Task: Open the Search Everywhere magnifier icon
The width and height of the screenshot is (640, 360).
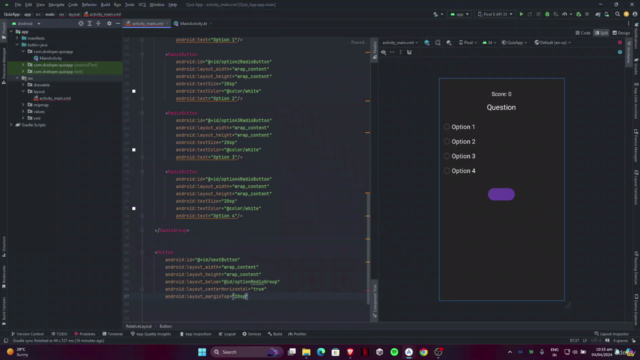Action: [x=618, y=14]
